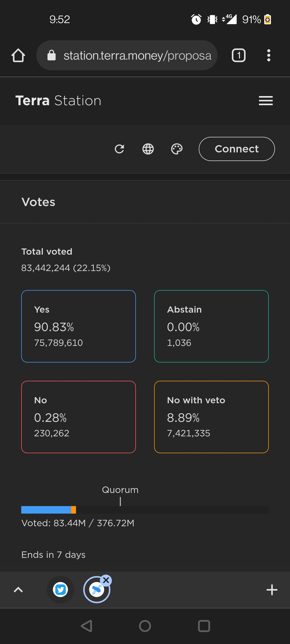
Task: Select the No with veto vote card
Action: click(211, 417)
